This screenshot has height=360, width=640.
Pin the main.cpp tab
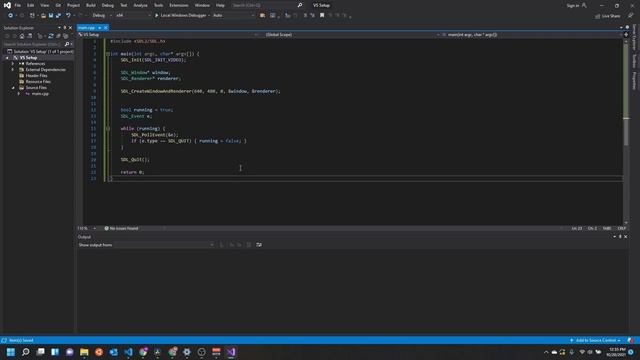[x=100, y=28]
